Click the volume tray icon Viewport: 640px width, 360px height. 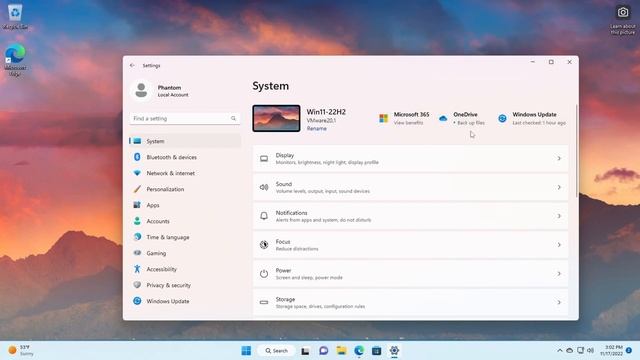590,351
